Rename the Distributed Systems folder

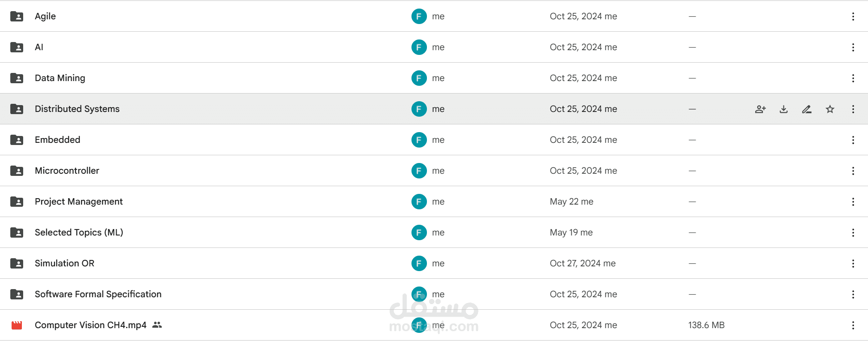pos(807,109)
